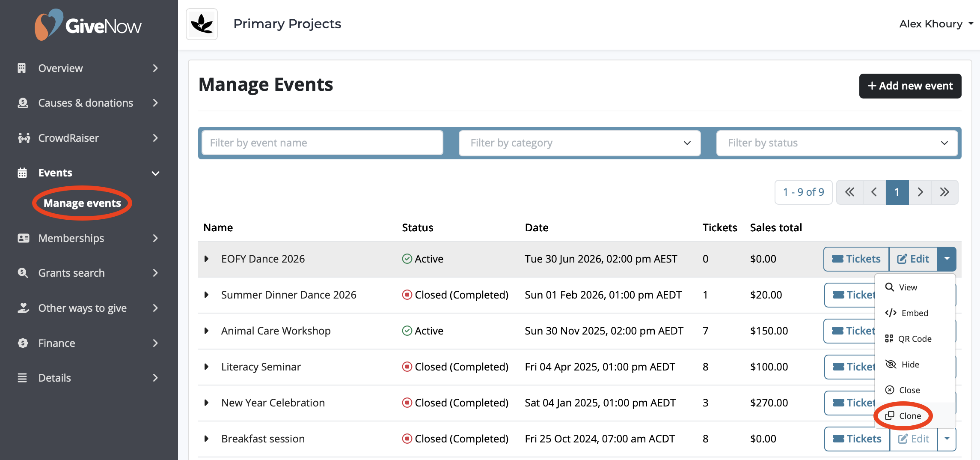Open Tickets for Animal Care Workshop
The width and height of the screenshot is (980, 460).
pos(850,331)
